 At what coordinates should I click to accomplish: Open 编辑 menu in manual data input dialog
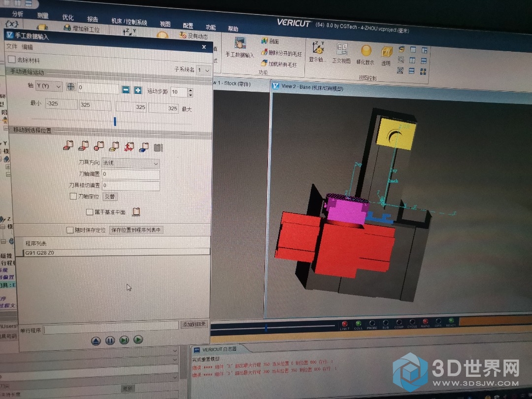click(x=27, y=47)
